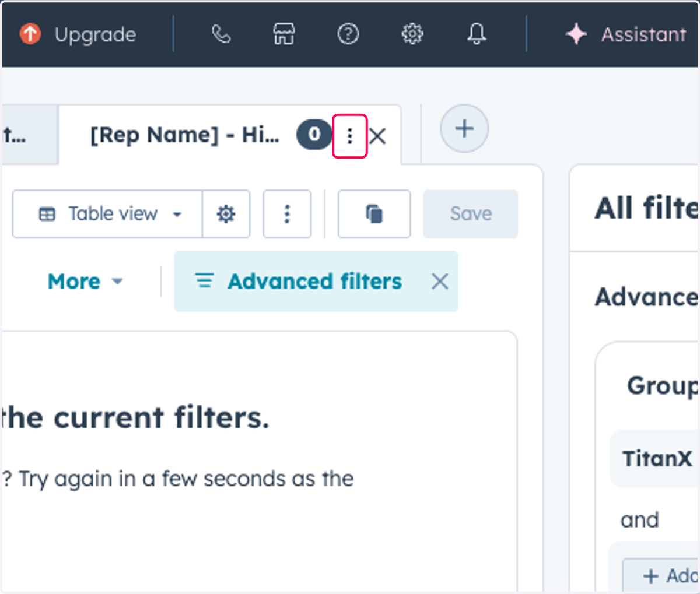Launch the Assistant sparkle button
Viewport: 700px width, 594px height.
626,34
